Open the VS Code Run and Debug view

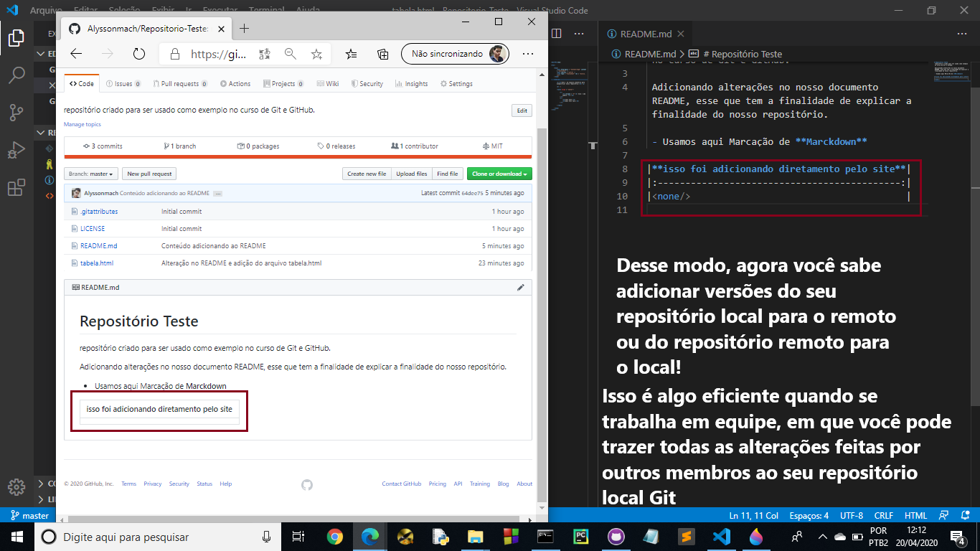16,150
